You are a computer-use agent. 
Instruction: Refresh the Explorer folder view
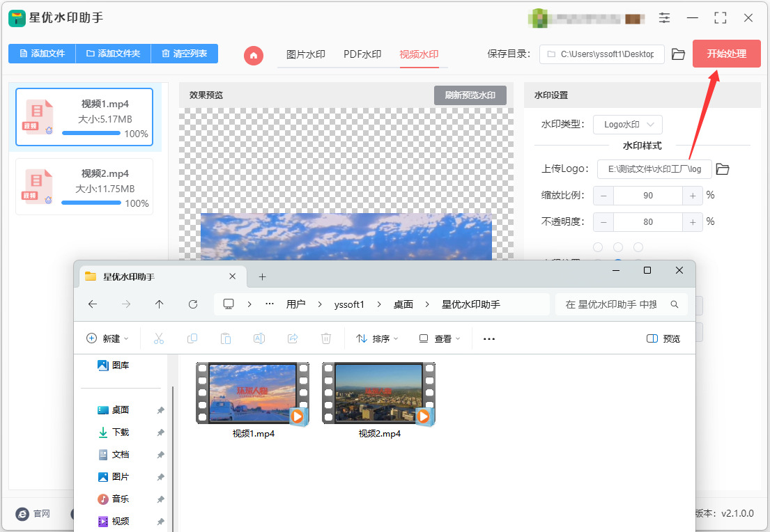click(x=193, y=304)
